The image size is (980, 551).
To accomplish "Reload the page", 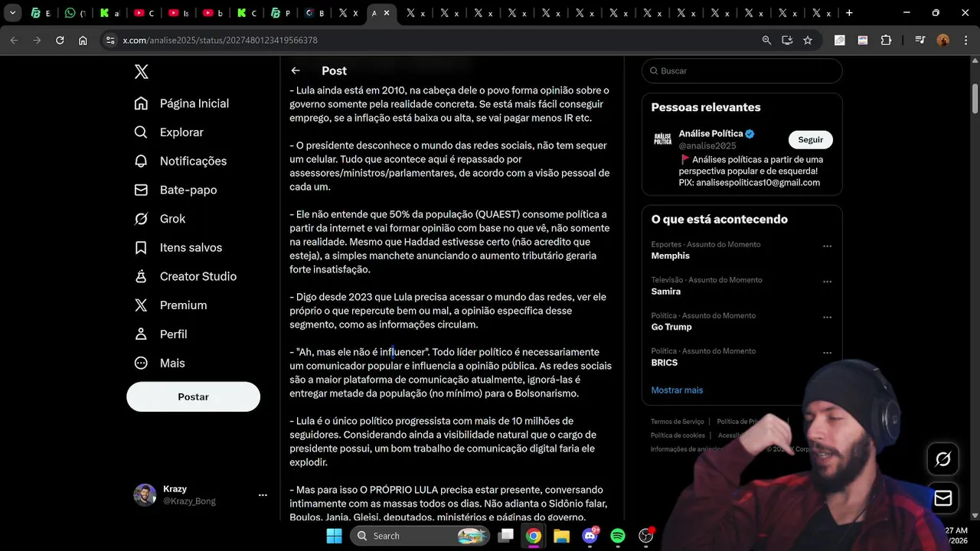I will point(60,40).
